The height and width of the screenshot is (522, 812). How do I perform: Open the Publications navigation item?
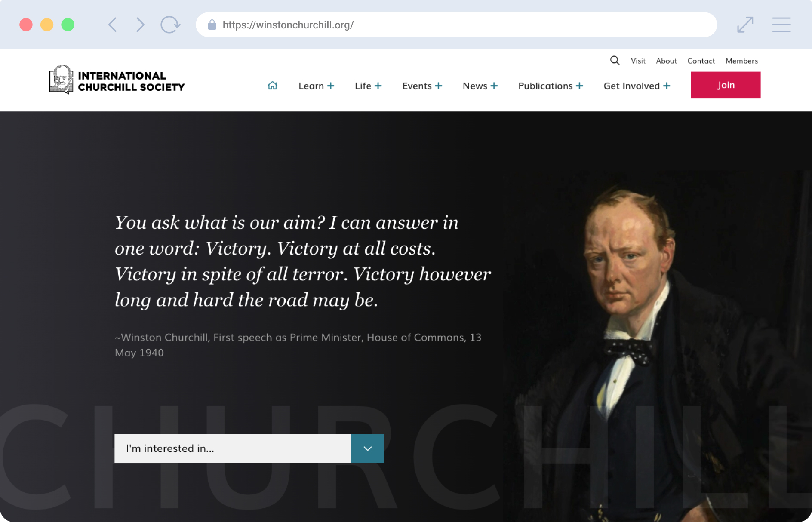[x=551, y=86]
